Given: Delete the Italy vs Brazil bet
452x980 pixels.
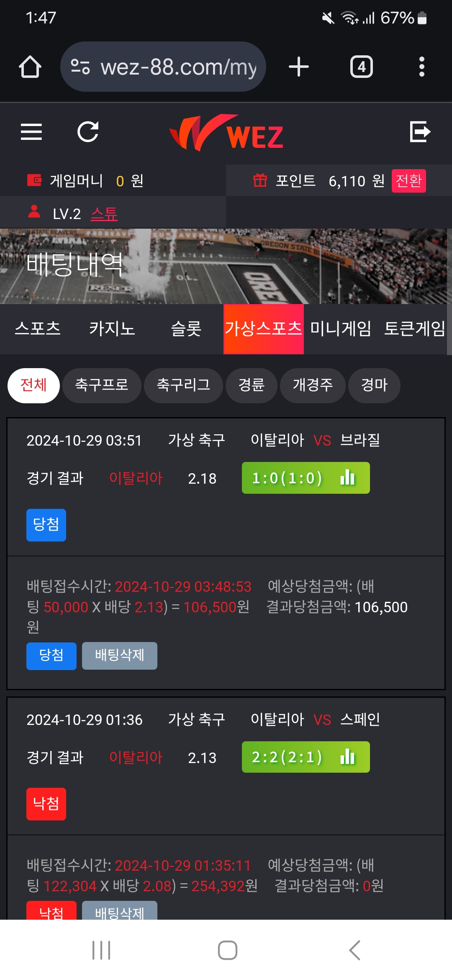Looking at the screenshot, I should pyautogui.click(x=120, y=655).
